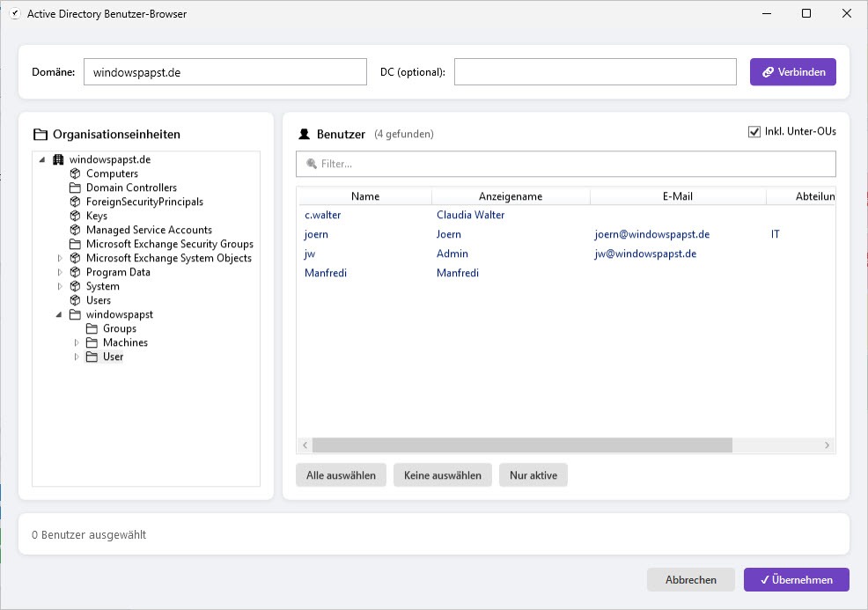Collapse the windowspapst organizational unit

click(x=60, y=314)
